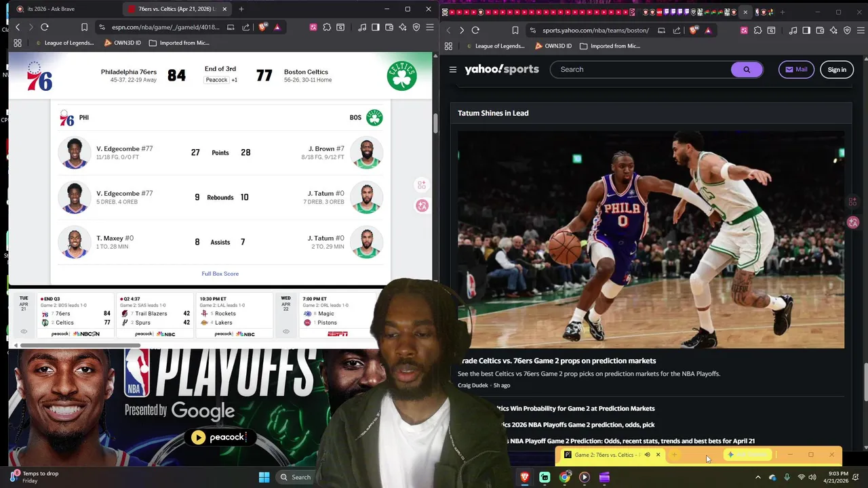
Task: Open Leo AI star icon in ESPN window
Action: point(403,27)
